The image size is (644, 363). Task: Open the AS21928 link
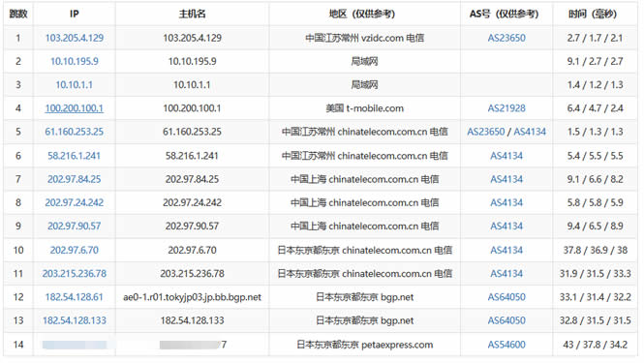[506, 108]
